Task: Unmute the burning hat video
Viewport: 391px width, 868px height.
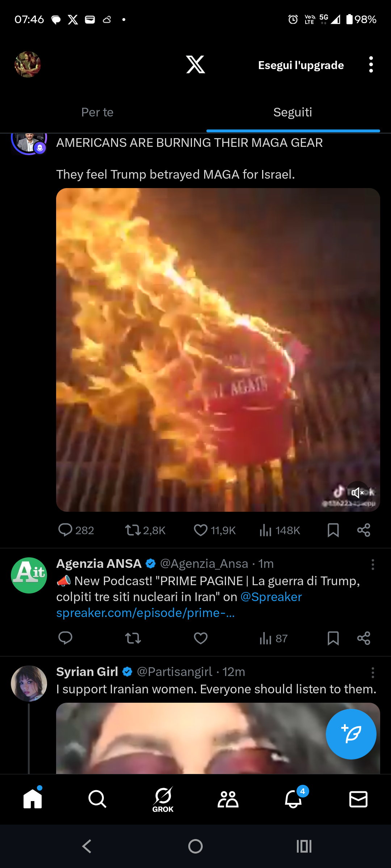Action: coord(357,493)
